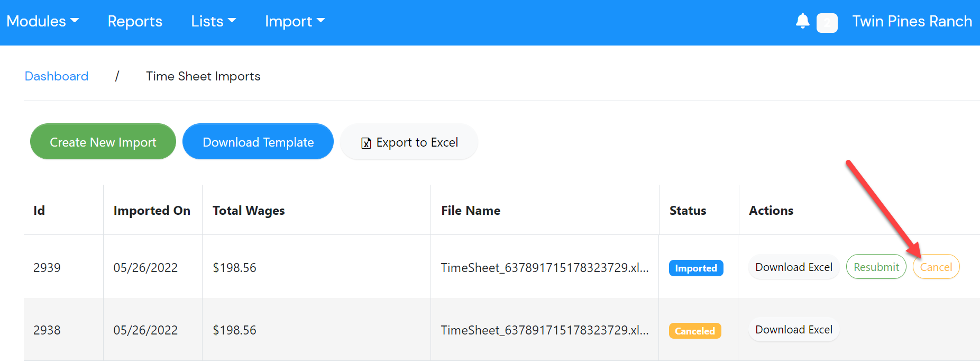This screenshot has width=980, height=362.
Task: Click the notification count badge
Action: pos(827,23)
